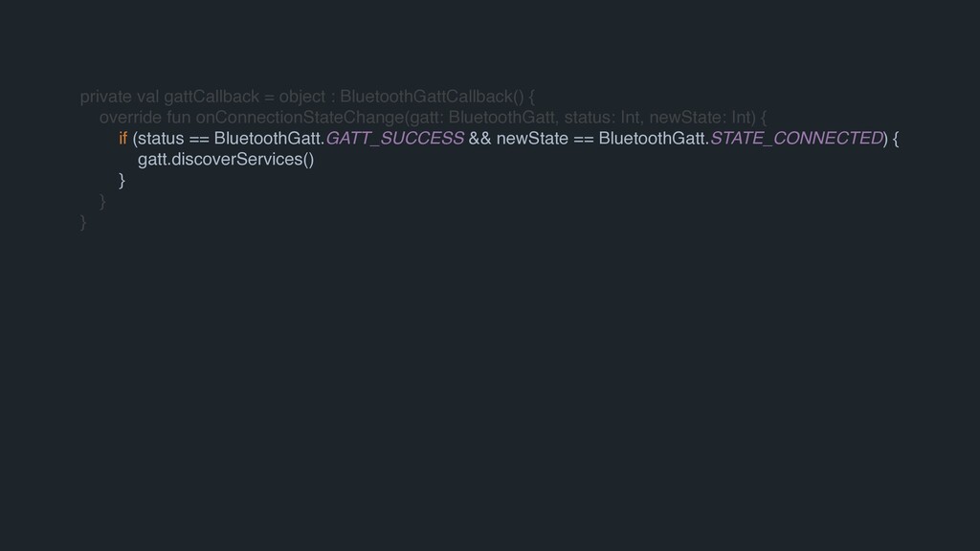This screenshot has width=980, height=551.
Task: Click the orange "if" keyword
Action: tap(122, 140)
